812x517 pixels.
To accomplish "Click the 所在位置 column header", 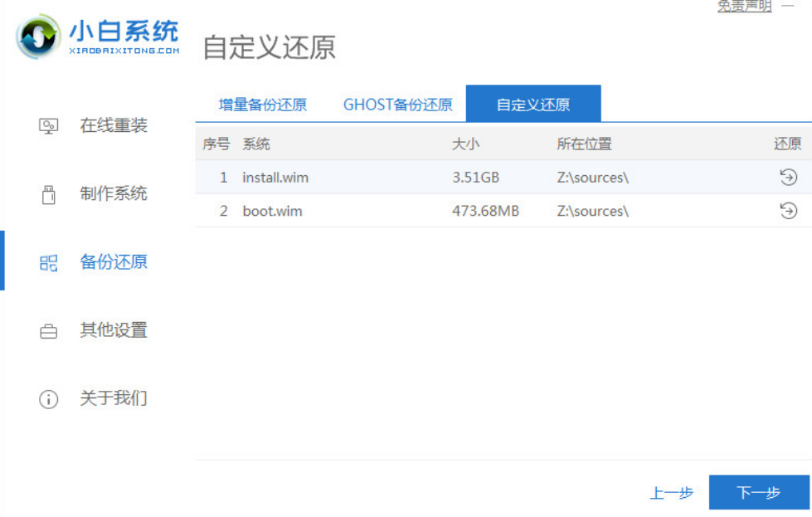I will pos(584,144).
